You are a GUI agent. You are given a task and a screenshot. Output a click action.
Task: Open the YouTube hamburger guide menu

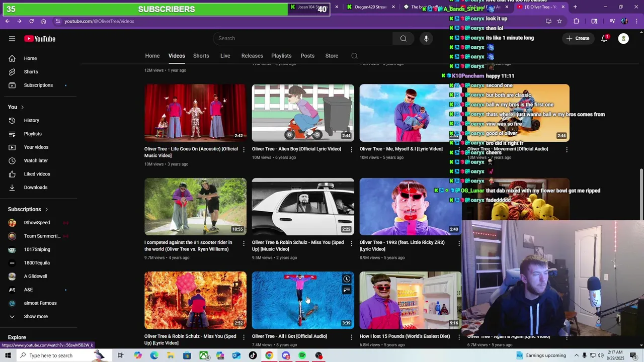(x=12, y=39)
